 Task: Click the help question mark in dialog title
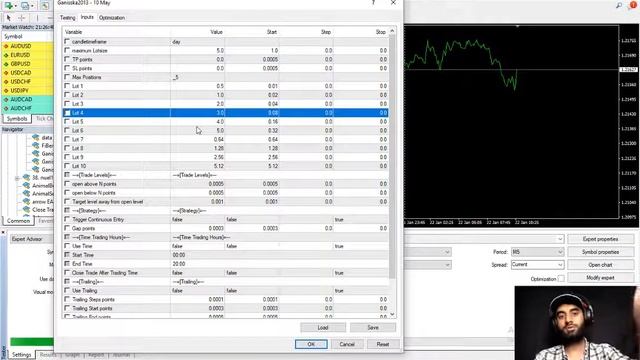373,3
